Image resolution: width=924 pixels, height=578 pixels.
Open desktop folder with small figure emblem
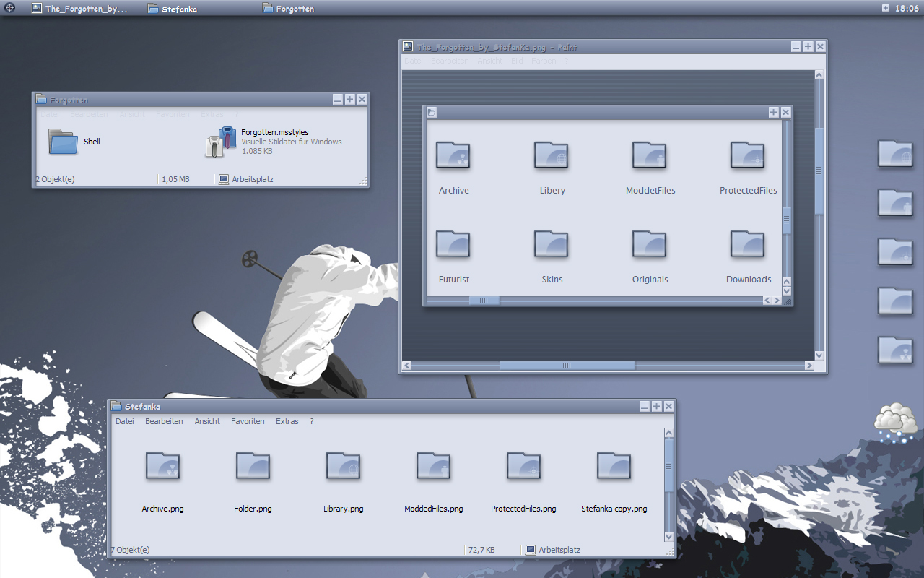tap(895, 203)
